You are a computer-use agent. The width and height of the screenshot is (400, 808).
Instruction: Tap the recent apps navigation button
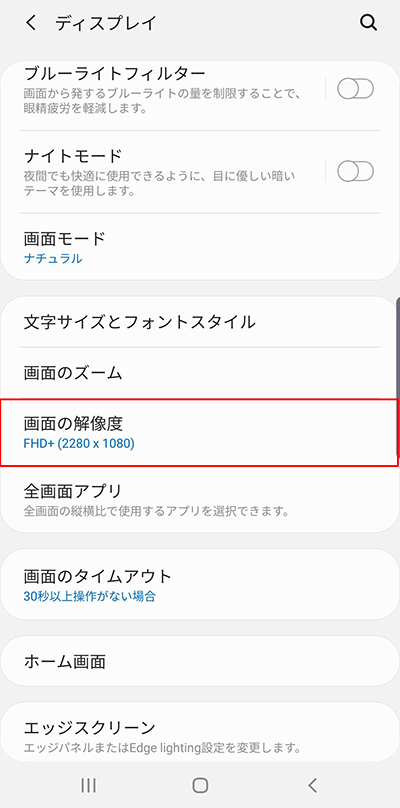pos(89,785)
